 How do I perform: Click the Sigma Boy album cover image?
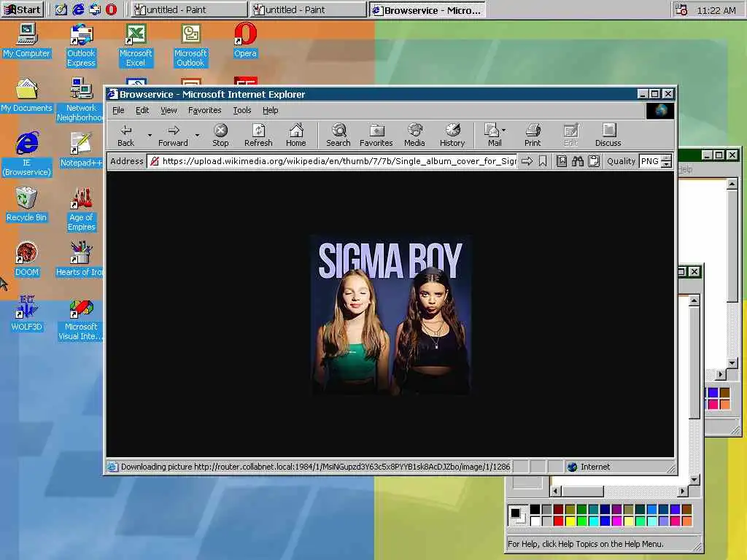(391, 315)
